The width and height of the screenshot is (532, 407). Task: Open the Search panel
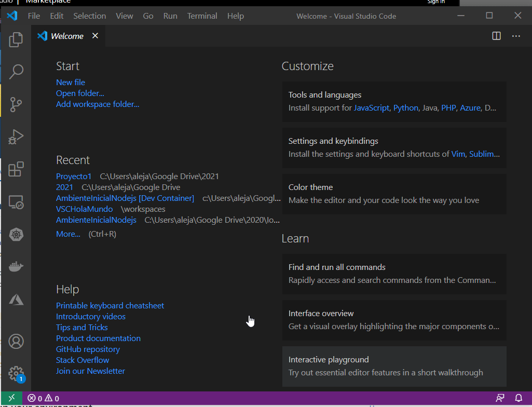pos(16,72)
